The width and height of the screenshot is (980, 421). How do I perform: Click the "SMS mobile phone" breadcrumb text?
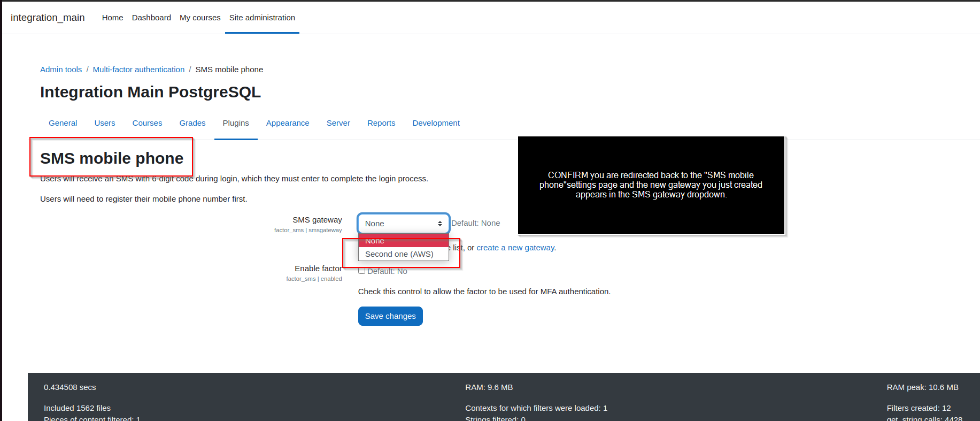[229, 70]
